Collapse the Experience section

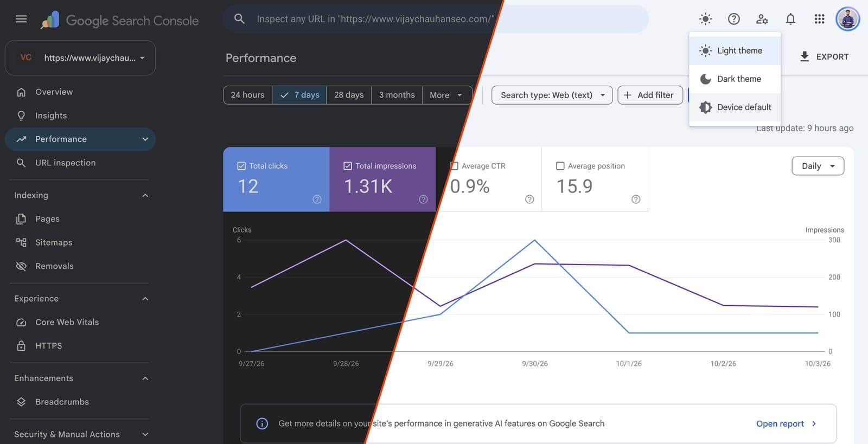pyautogui.click(x=145, y=299)
